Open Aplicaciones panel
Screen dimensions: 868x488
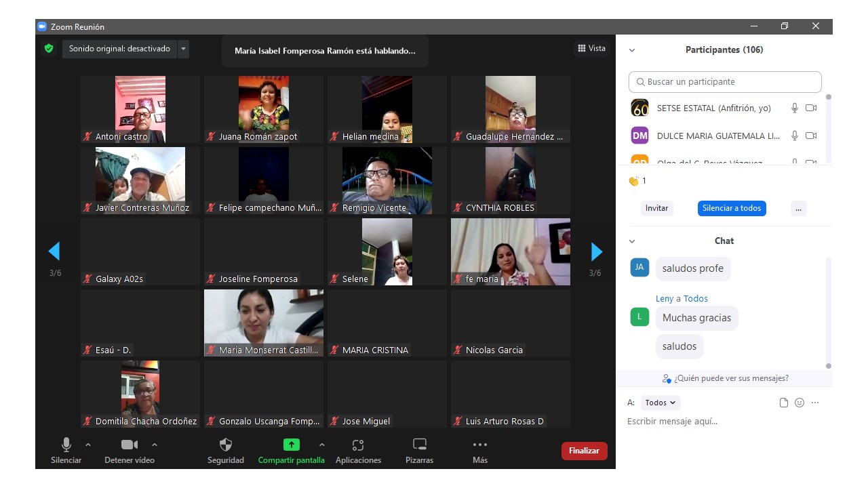[358, 451]
